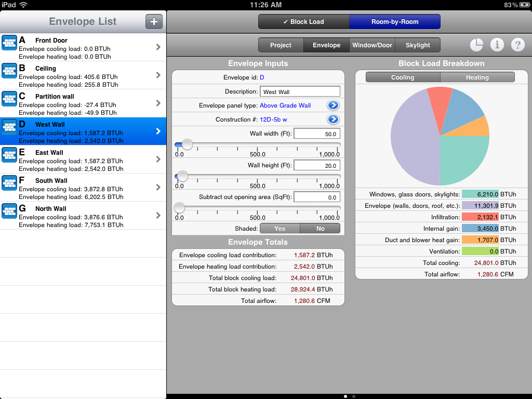The width and height of the screenshot is (532, 399).
Task: Select the Project tab button
Action: pyautogui.click(x=281, y=45)
